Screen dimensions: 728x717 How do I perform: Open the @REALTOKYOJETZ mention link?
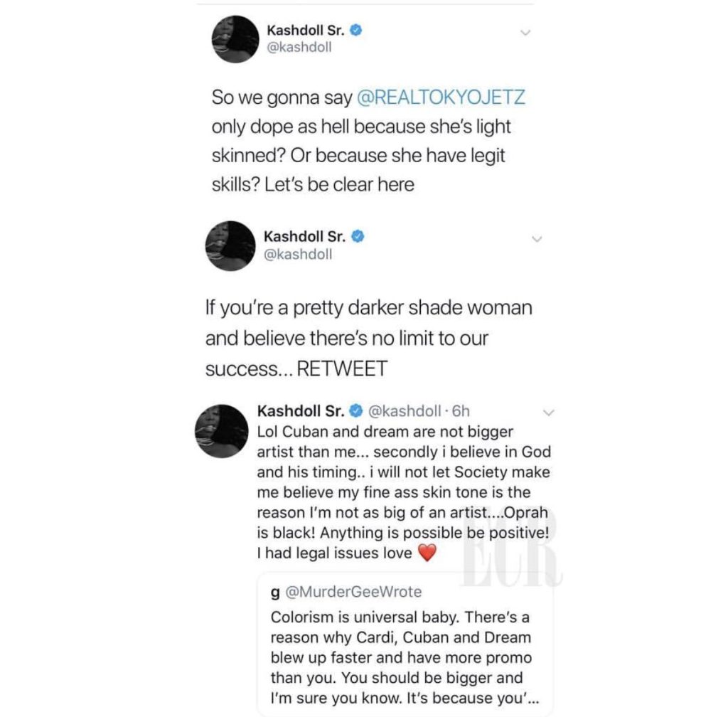click(x=441, y=97)
